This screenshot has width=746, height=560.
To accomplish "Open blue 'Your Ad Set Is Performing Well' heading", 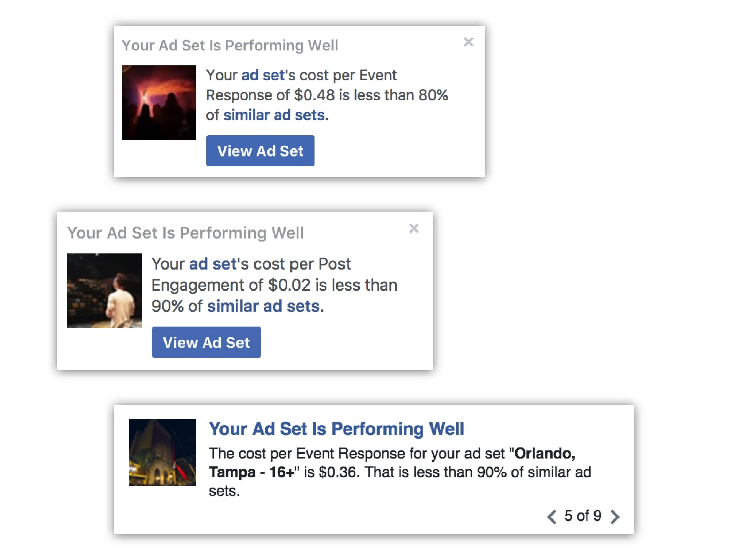I will click(336, 429).
